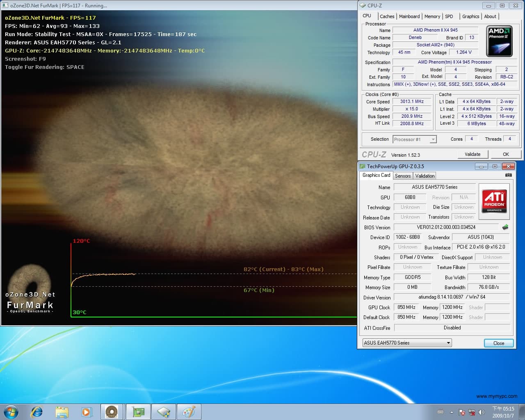Image resolution: width=525 pixels, height=420 pixels.
Task: Click the Close button in GPU-Z
Action: (499, 343)
